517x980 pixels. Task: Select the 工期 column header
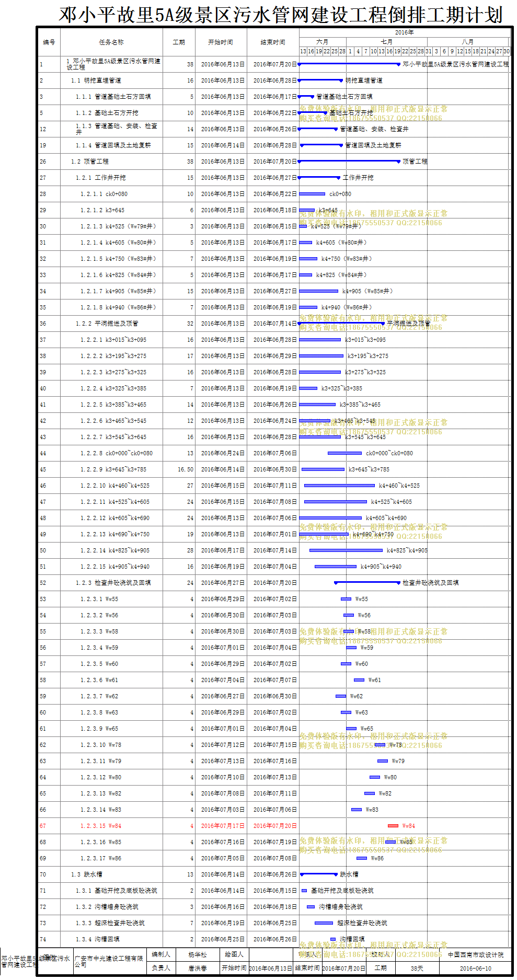click(x=179, y=42)
